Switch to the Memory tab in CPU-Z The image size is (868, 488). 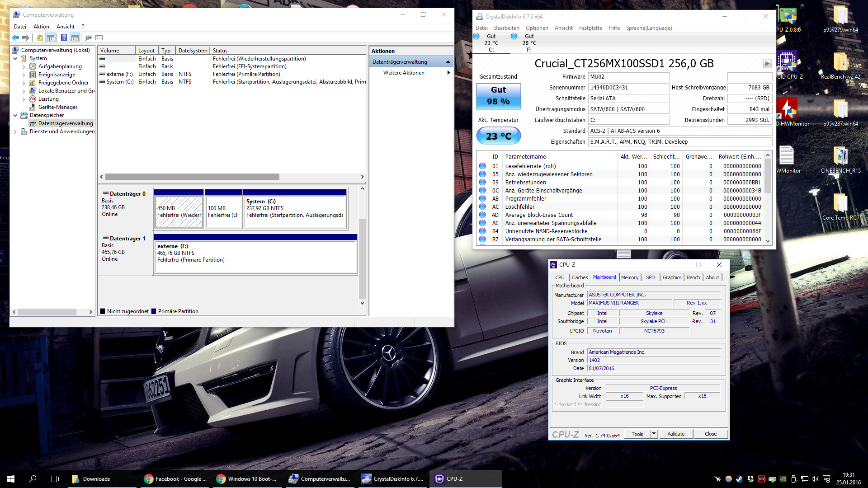[x=629, y=277]
